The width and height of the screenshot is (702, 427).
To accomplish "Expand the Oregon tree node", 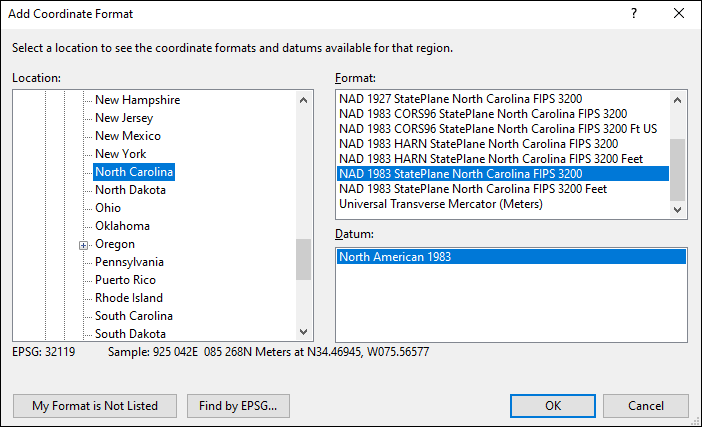I will pyautogui.click(x=83, y=245).
